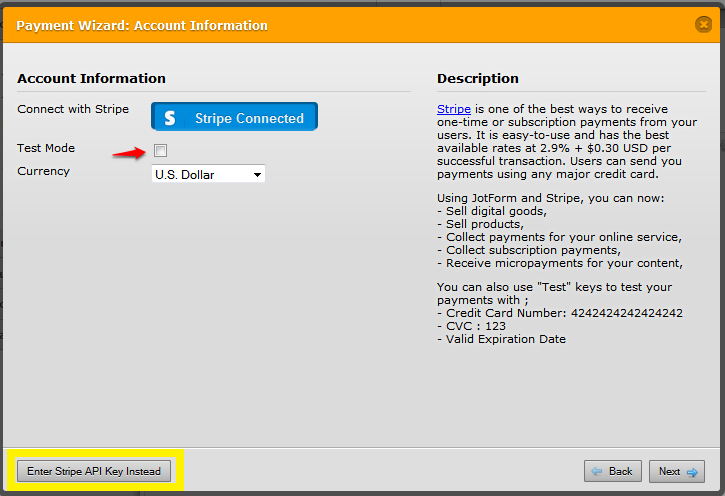The width and height of the screenshot is (725, 496).
Task: Click the Connect with Stripe label
Action: (73, 109)
